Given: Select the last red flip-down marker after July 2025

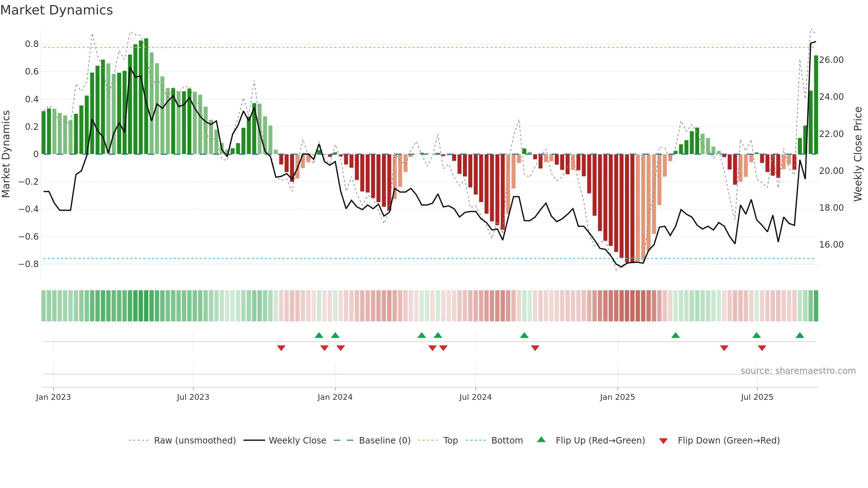Looking at the screenshot, I should 762,348.
